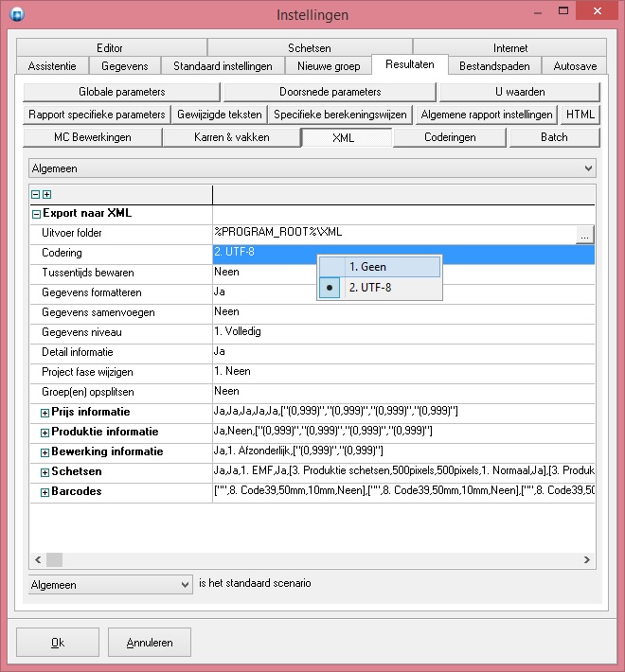Viewport: 625px width, 672px height.
Task: Close the Instellingen window
Action: [x=598, y=10]
